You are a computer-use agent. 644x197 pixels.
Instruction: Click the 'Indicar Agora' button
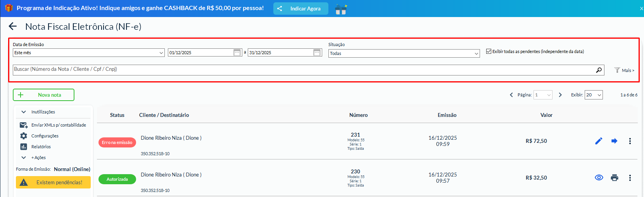[300, 9]
